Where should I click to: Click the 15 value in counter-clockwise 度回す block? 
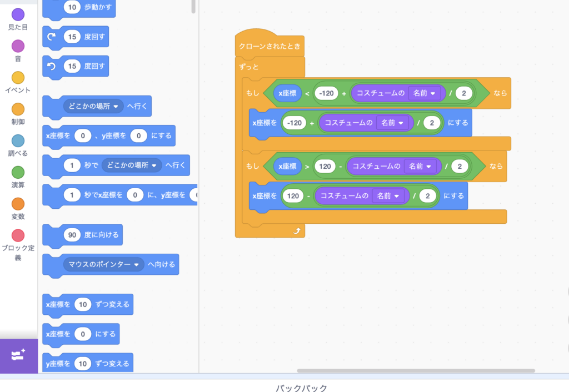tap(72, 67)
